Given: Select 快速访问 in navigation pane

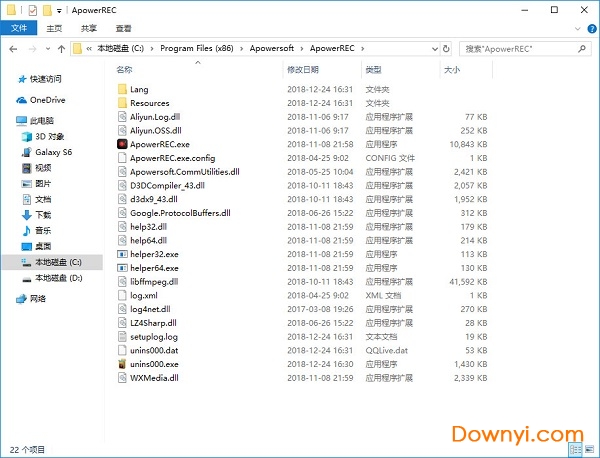Looking at the screenshot, I should [39, 79].
